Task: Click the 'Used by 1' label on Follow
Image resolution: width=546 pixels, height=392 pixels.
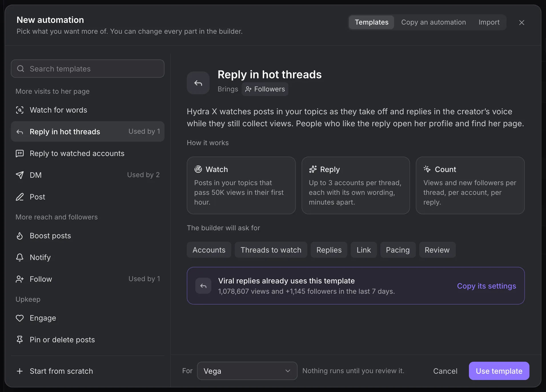Action: (x=144, y=279)
